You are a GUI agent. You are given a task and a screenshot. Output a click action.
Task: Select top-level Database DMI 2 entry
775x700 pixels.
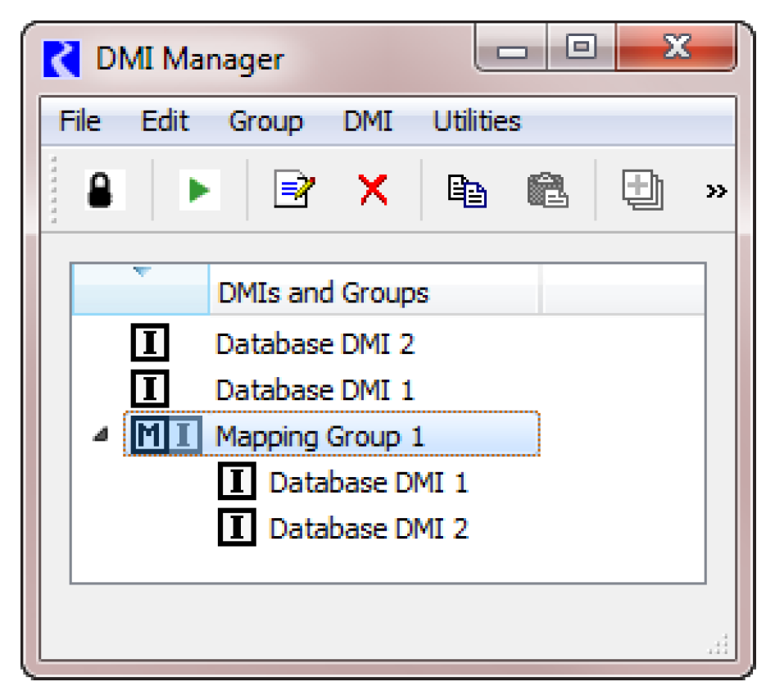coord(315,343)
